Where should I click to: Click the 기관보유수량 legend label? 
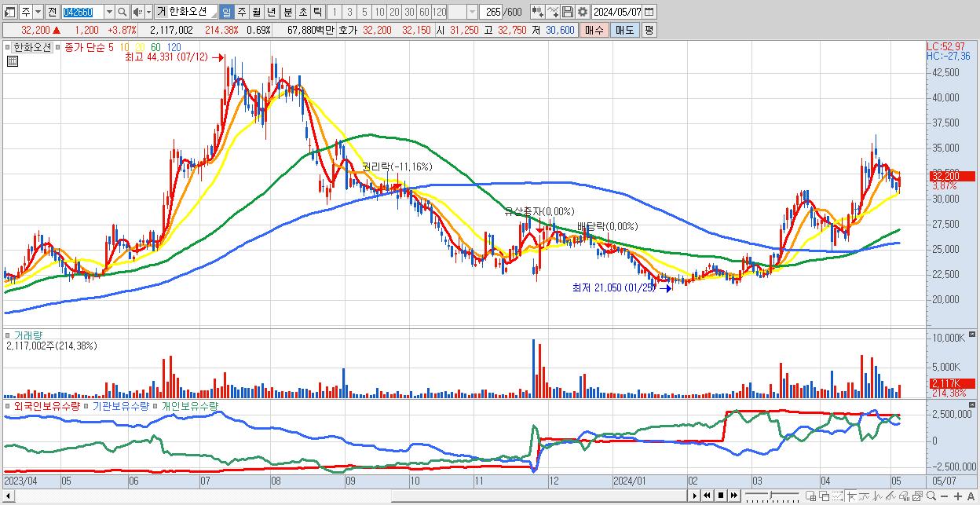pyautogui.click(x=121, y=406)
